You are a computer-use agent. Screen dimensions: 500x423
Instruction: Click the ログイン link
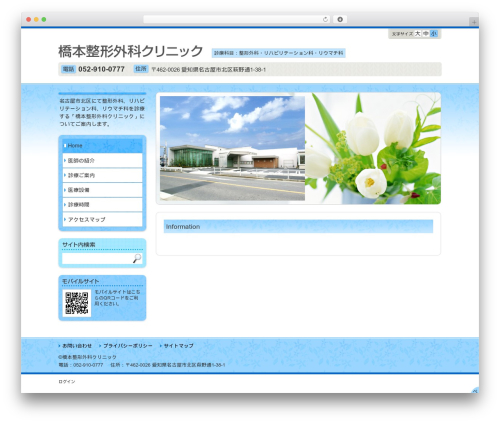(67, 381)
